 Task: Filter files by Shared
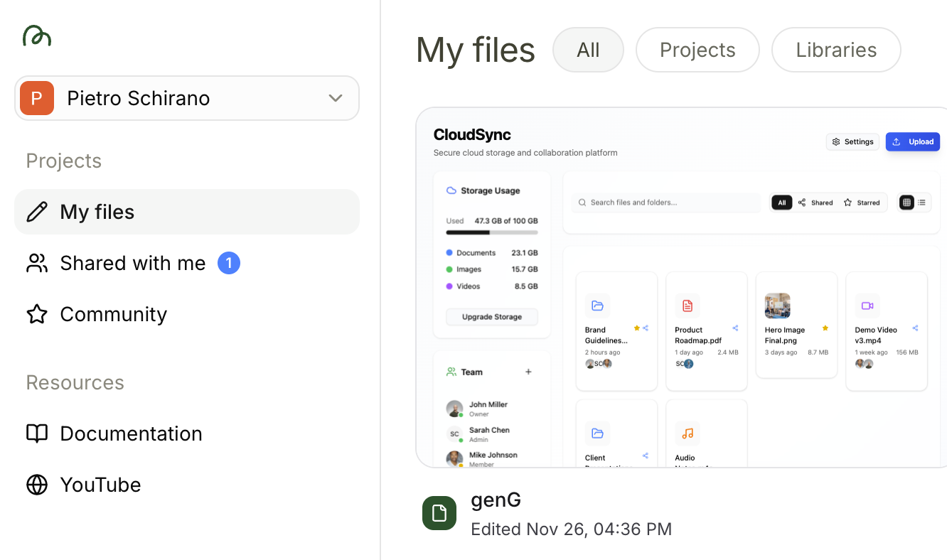817,203
